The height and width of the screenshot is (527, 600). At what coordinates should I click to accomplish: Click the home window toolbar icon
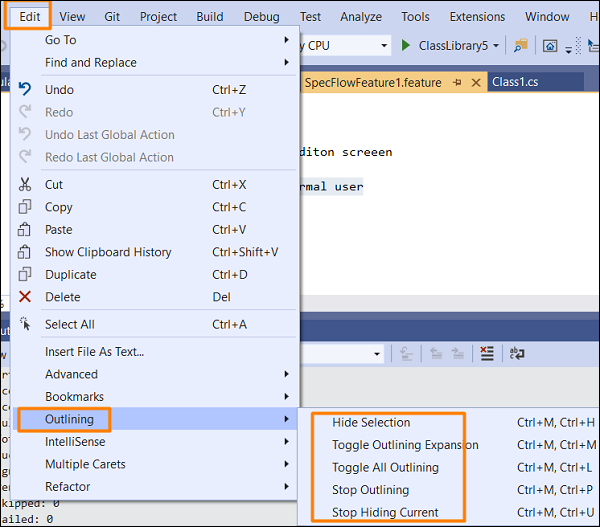(550, 46)
